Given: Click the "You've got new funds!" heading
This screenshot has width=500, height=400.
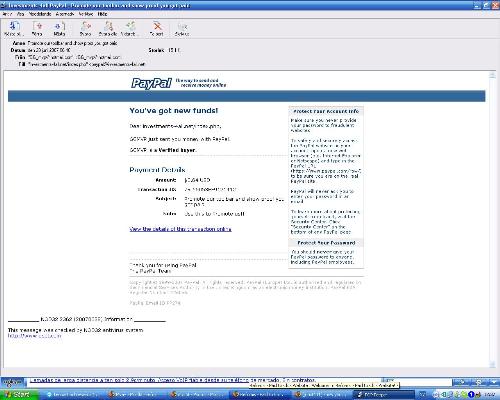Looking at the screenshot, I should point(174,111).
